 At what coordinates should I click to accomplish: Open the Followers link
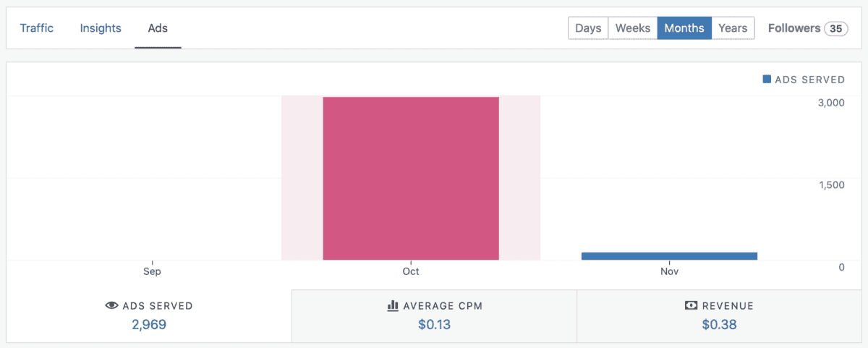pyautogui.click(x=794, y=28)
